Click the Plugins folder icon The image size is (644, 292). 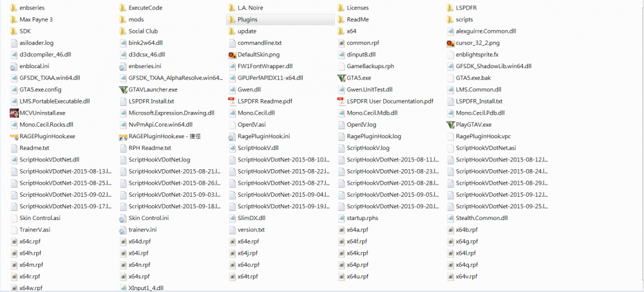click(x=232, y=19)
